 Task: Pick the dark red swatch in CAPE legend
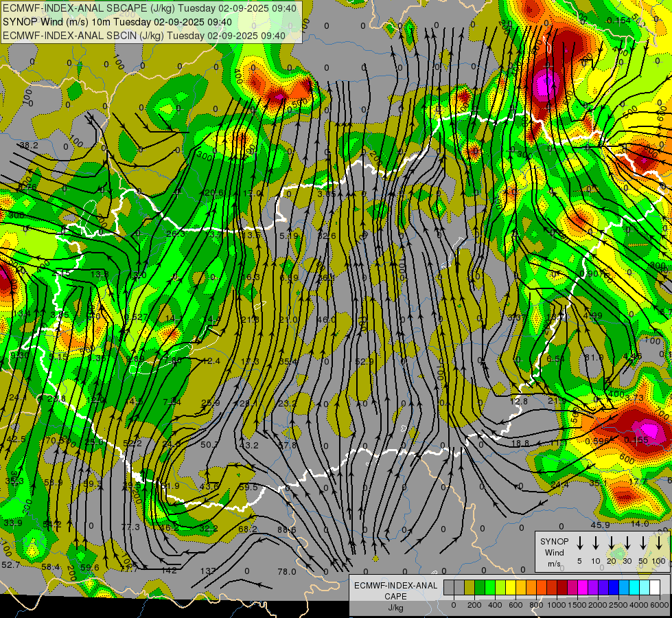pyautogui.click(x=562, y=588)
